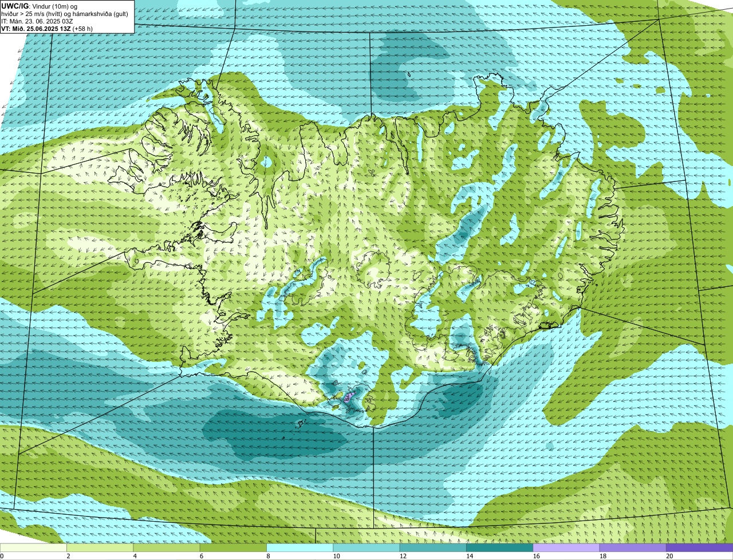
Task: Select the "8" tick label on the scale
Action: click(x=267, y=556)
